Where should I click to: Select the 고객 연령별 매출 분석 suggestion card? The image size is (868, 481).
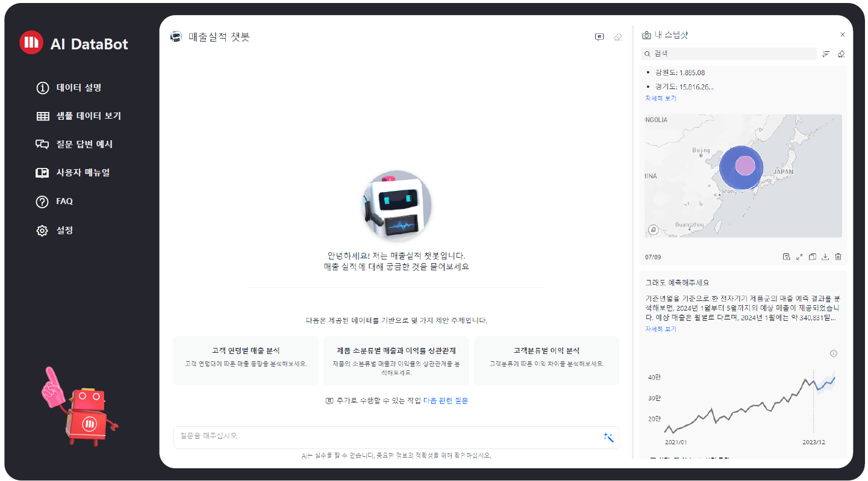click(246, 360)
